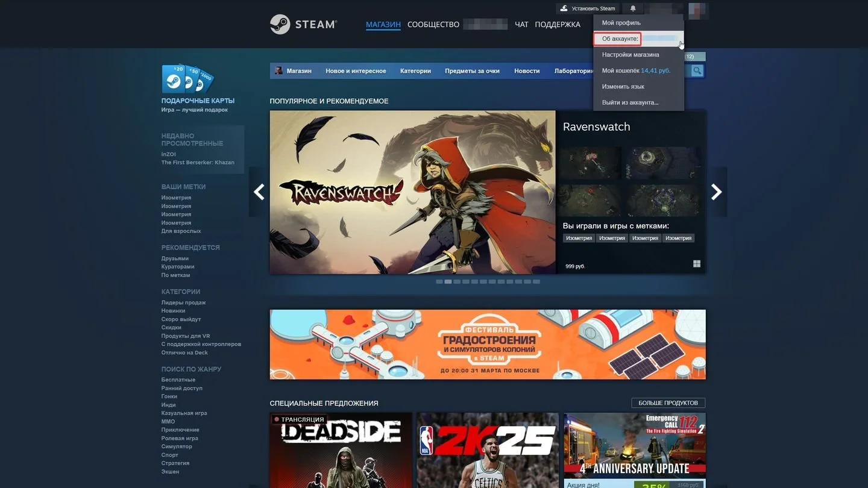Open recommendations by Кураторами

(178, 267)
